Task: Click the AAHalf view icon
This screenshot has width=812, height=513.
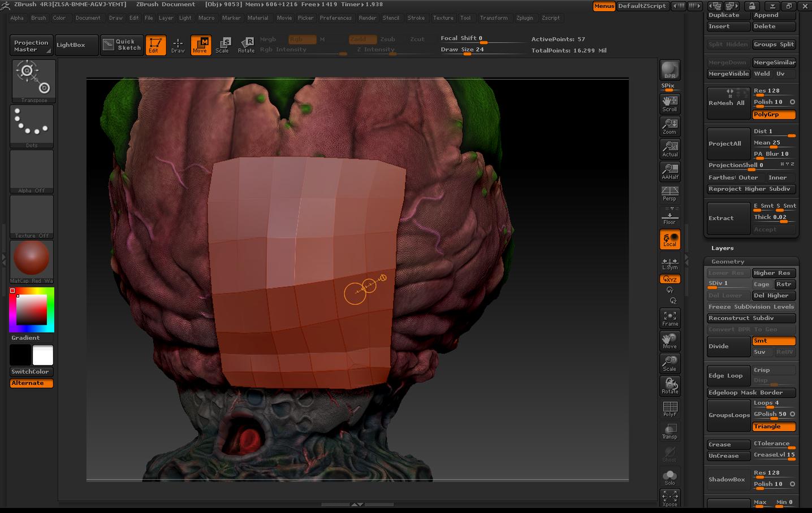Action: coord(670,171)
